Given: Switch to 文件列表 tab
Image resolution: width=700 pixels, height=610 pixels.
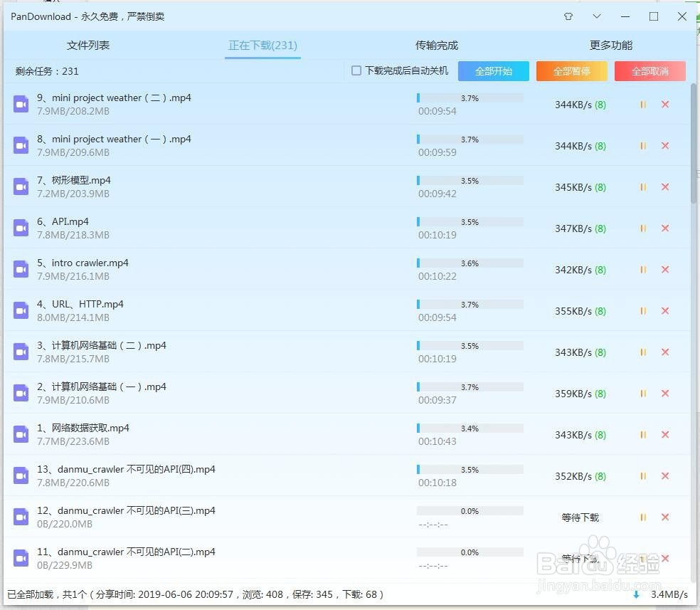Looking at the screenshot, I should pos(88,45).
